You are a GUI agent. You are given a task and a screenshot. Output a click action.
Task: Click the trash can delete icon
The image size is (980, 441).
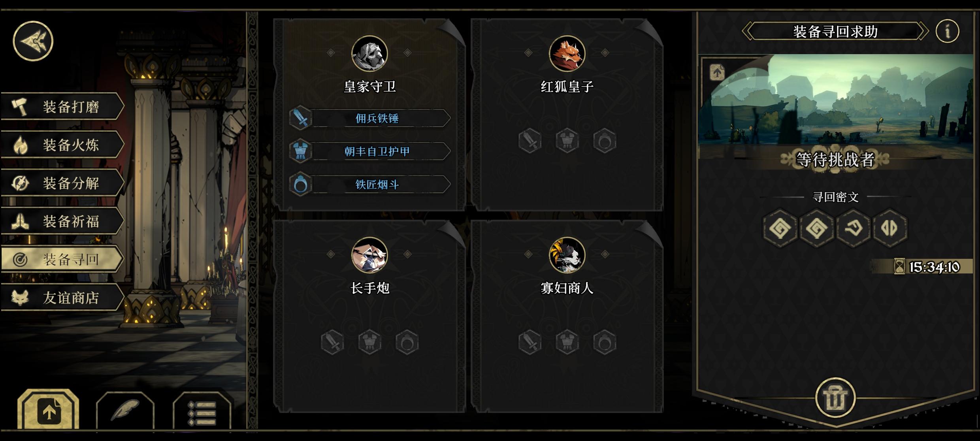point(835,398)
